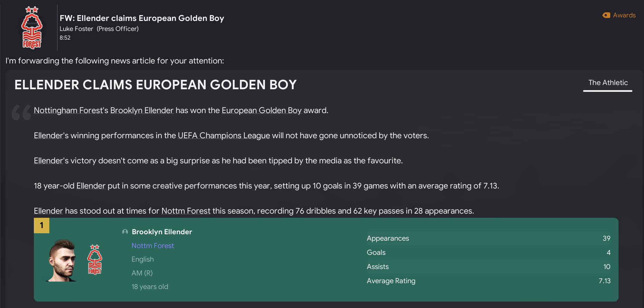Click the Nottingham Forest crest in header
This screenshot has height=308, width=644.
tap(32, 28)
